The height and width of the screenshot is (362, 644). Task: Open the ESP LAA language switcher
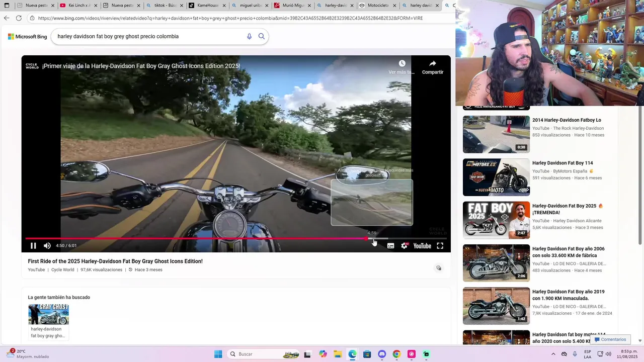588,354
